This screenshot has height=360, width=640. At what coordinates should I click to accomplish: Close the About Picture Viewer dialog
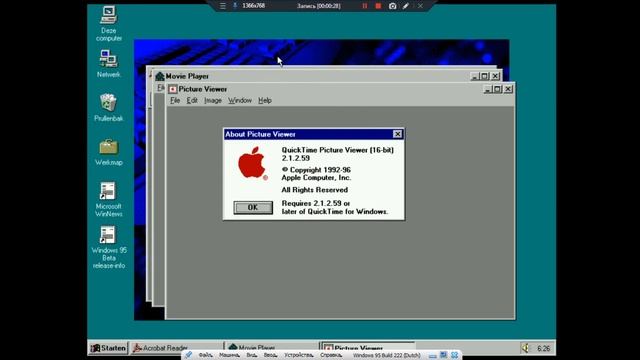(397, 134)
